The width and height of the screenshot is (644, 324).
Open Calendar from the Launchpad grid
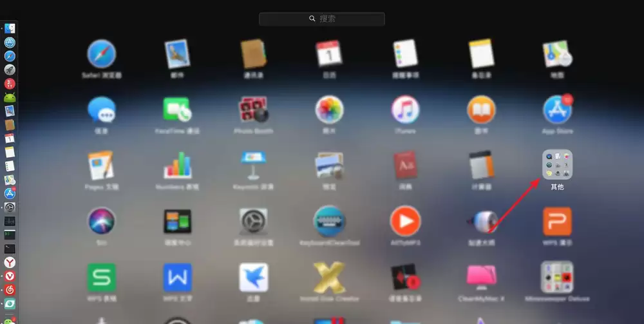coord(329,53)
